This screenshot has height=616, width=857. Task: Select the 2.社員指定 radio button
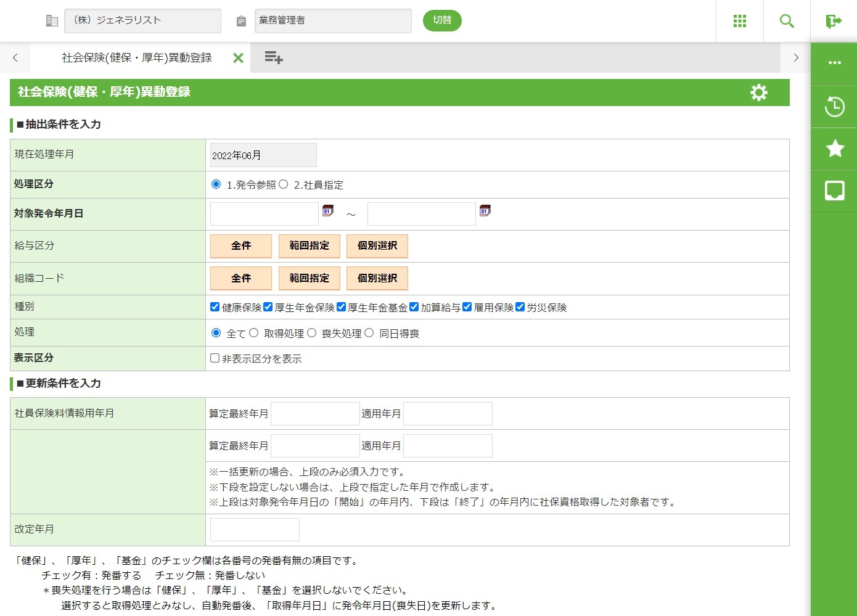[284, 184]
